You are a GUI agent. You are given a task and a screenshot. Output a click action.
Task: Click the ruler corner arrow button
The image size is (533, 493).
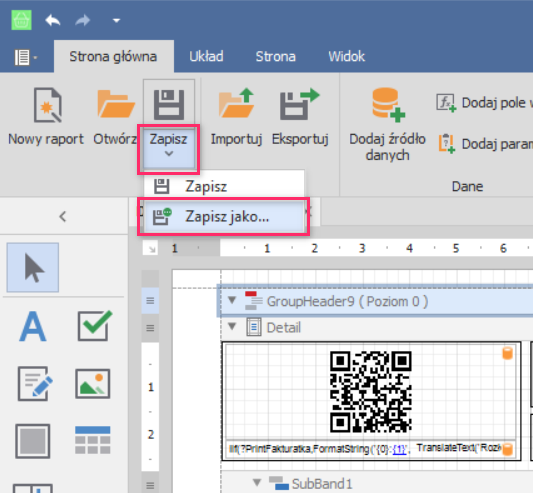coord(151,249)
